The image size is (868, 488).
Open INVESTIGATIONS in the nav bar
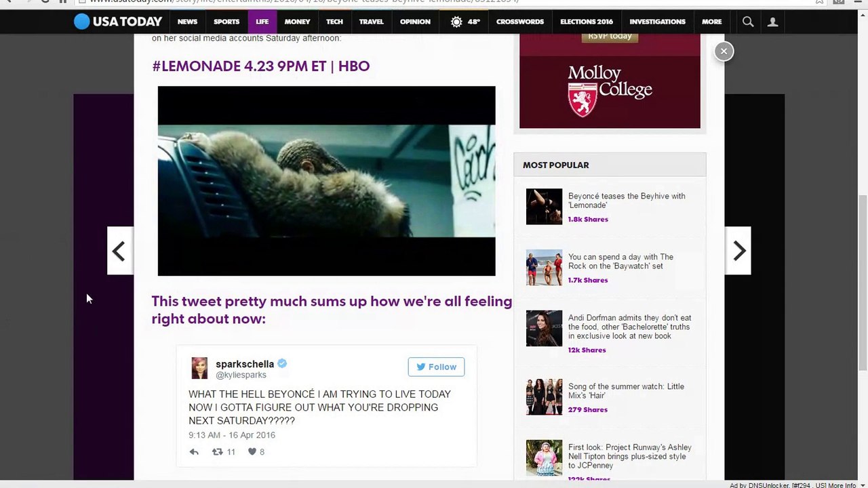(x=657, y=22)
